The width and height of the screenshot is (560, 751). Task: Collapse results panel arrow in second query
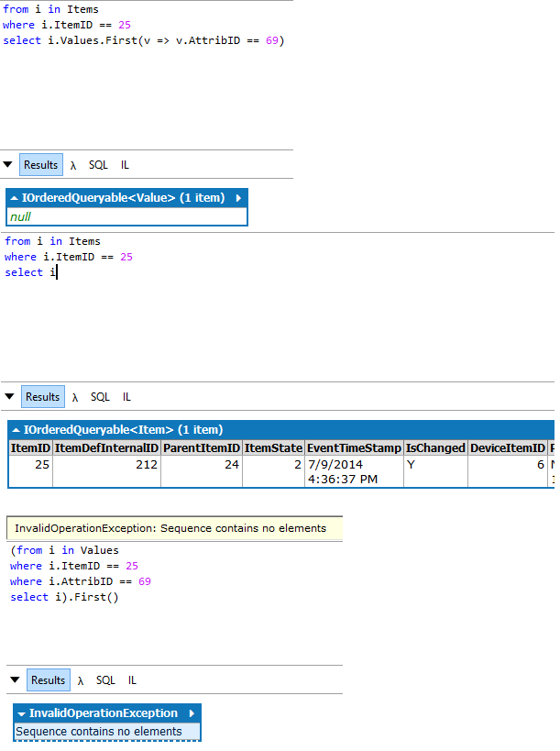pyautogui.click(x=9, y=396)
